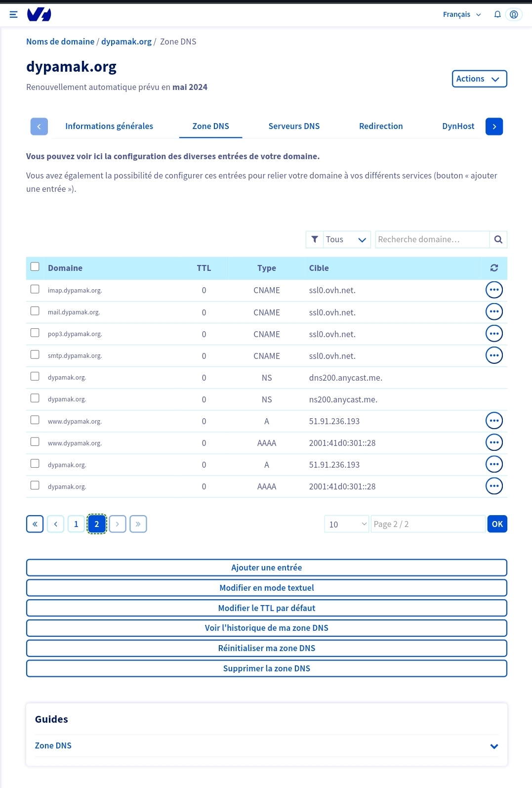Click the search magnifier icon

[498, 240]
